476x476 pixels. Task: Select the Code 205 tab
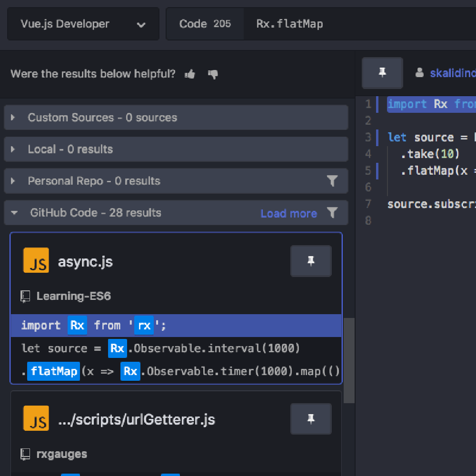[205, 23]
